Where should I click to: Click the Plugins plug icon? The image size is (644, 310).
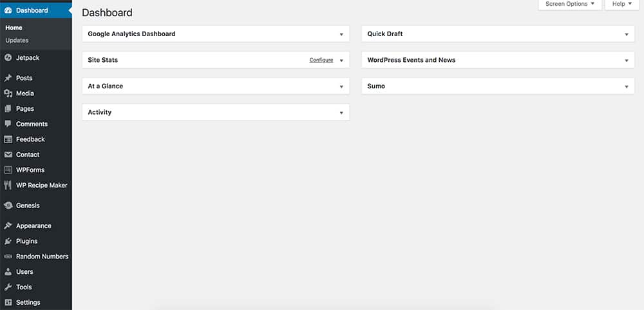pyautogui.click(x=8, y=241)
